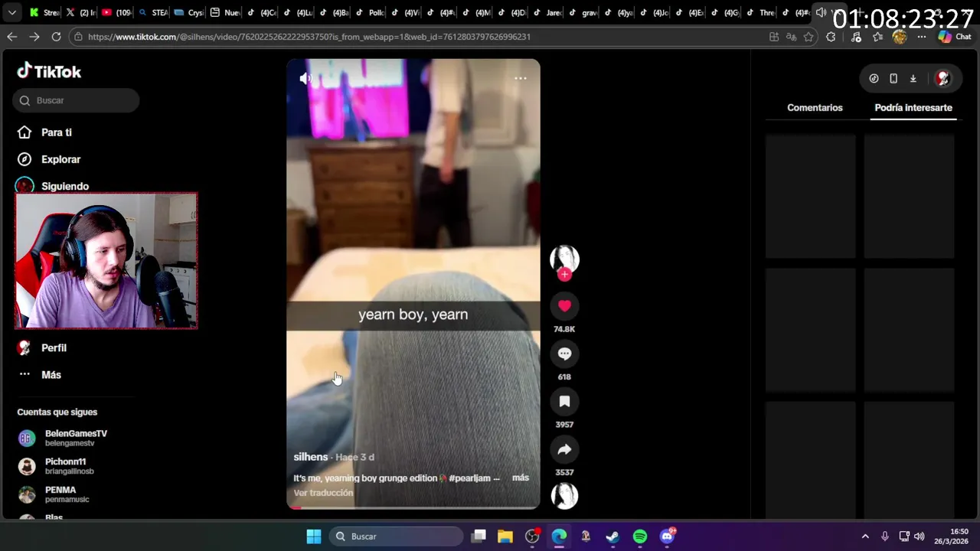The width and height of the screenshot is (980, 551).
Task: Click the TikTok logo
Action: (49, 71)
